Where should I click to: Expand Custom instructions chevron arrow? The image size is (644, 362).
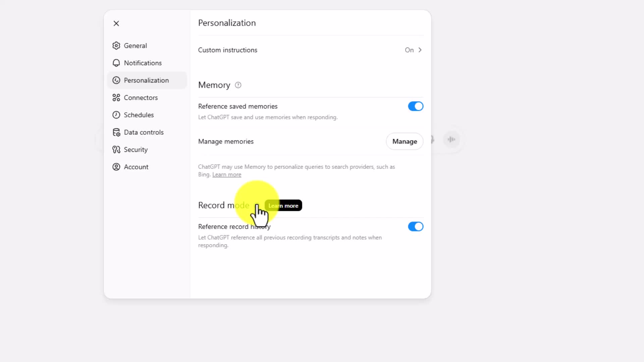pos(420,50)
